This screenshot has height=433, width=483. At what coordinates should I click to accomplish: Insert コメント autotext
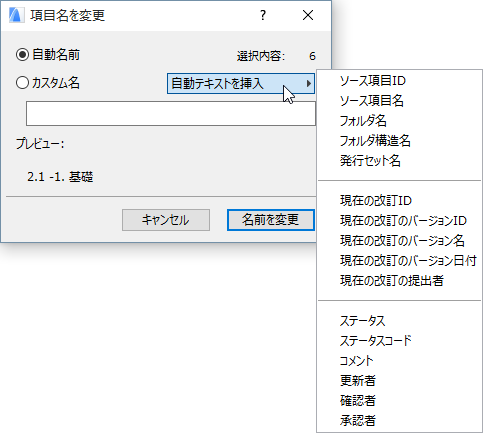(x=399, y=361)
